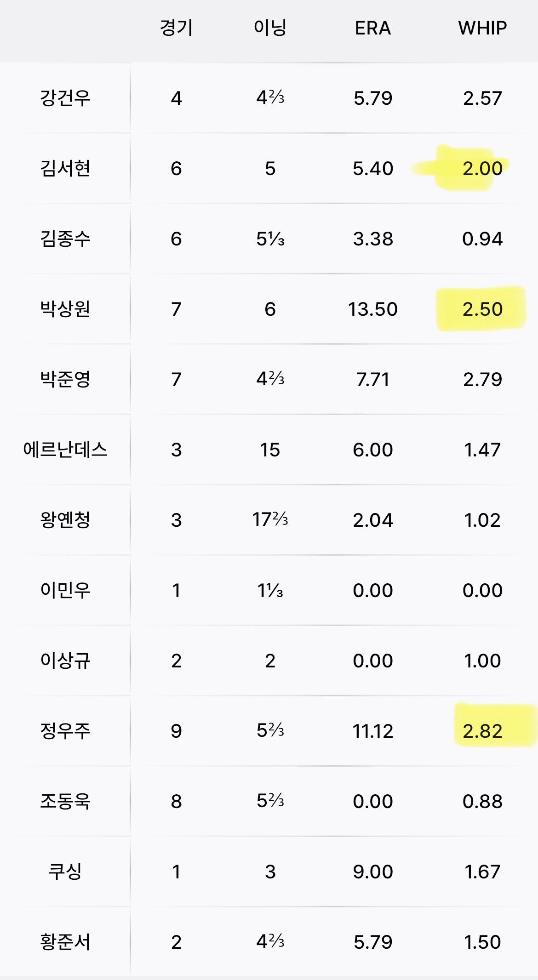Image resolution: width=538 pixels, height=980 pixels.
Task: Click highlighted WHIP 2.82 for 정우주
Action: 482,731
